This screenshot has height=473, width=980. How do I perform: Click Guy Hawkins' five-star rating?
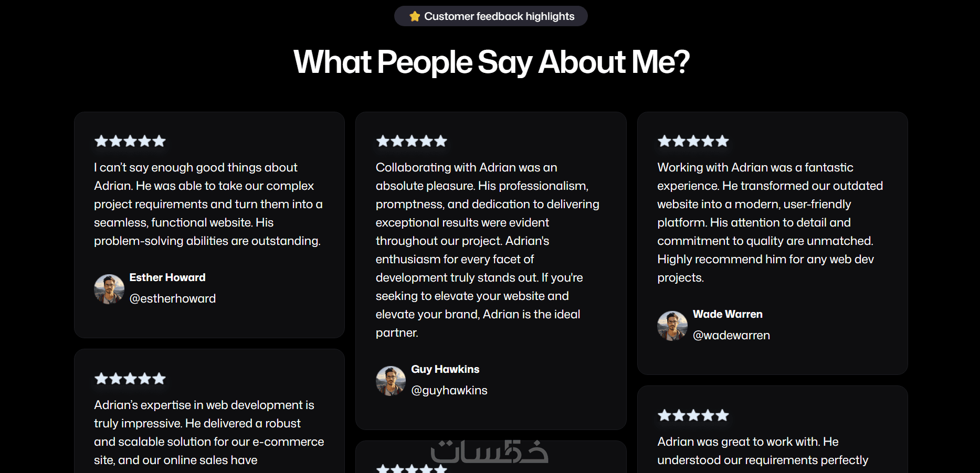coord(412,141)
